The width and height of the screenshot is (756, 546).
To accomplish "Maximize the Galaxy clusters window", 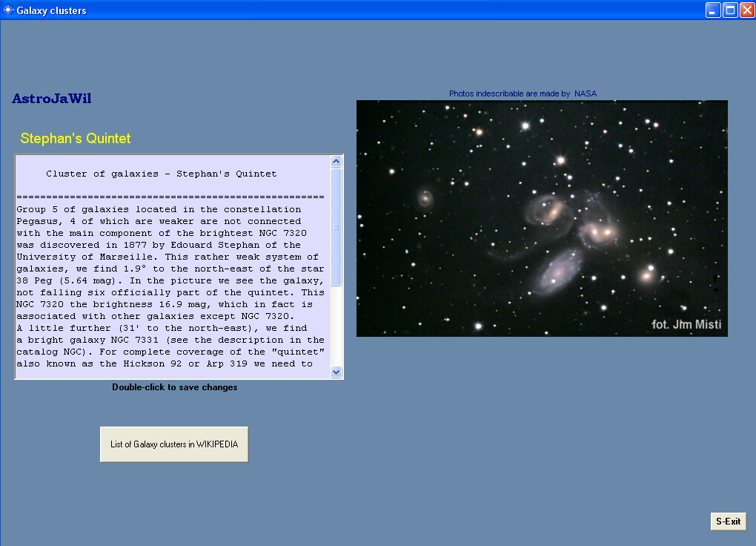I will pos(731,10).
